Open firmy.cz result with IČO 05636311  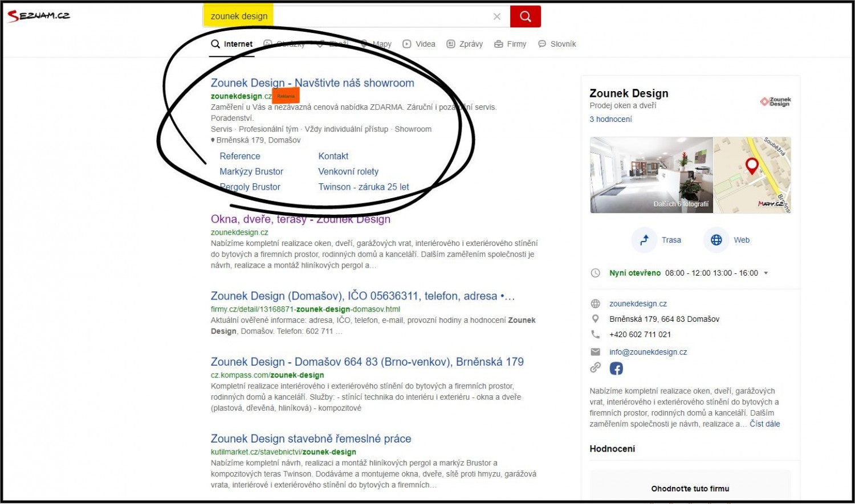coord(363,296)
